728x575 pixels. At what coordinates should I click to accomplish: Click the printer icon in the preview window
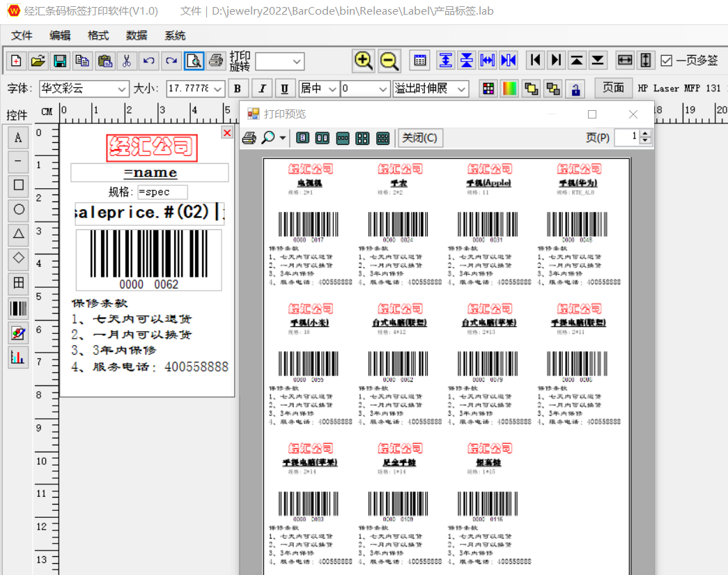pyautogui.click(x=249, y=138)
